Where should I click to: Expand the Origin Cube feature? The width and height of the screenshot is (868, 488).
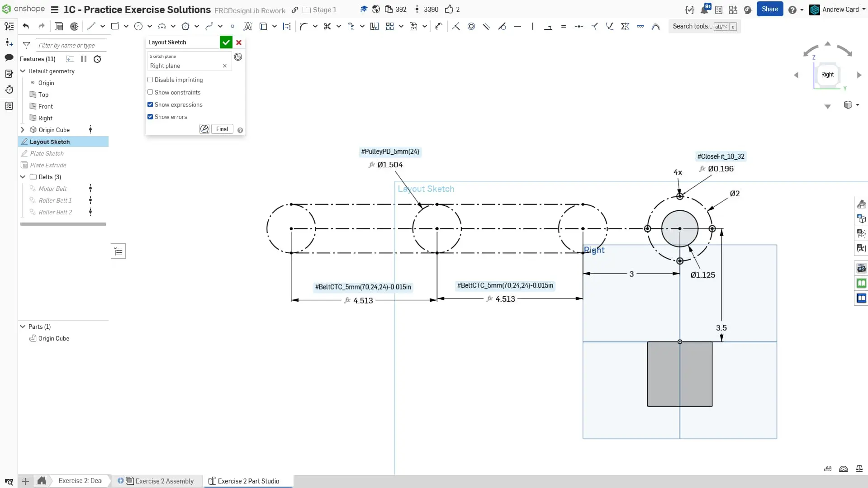[23, 130]
